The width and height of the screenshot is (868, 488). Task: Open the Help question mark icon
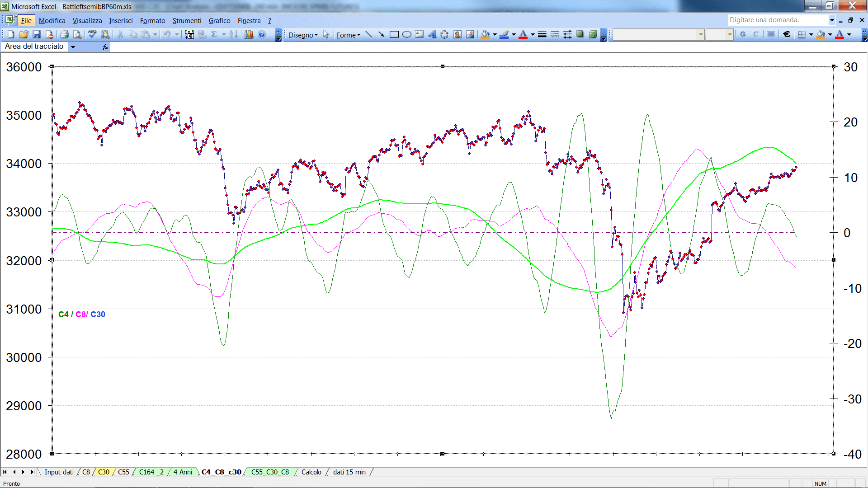262,34
